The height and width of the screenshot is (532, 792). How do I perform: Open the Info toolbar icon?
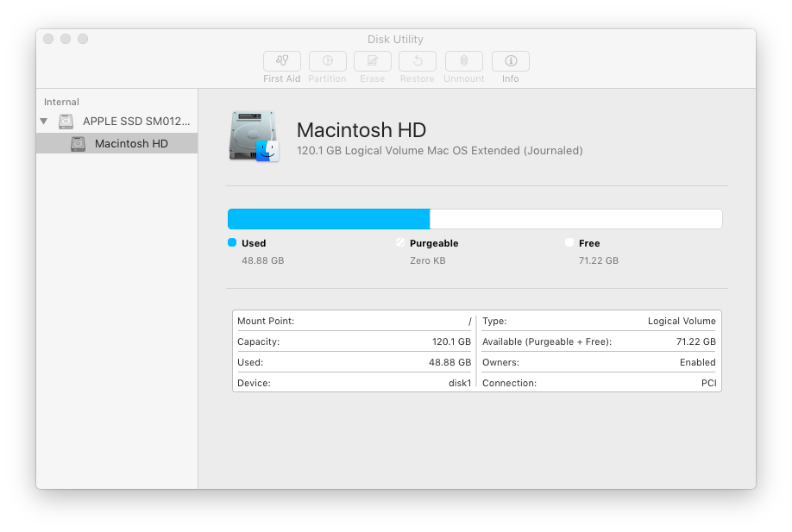point(510,61)
